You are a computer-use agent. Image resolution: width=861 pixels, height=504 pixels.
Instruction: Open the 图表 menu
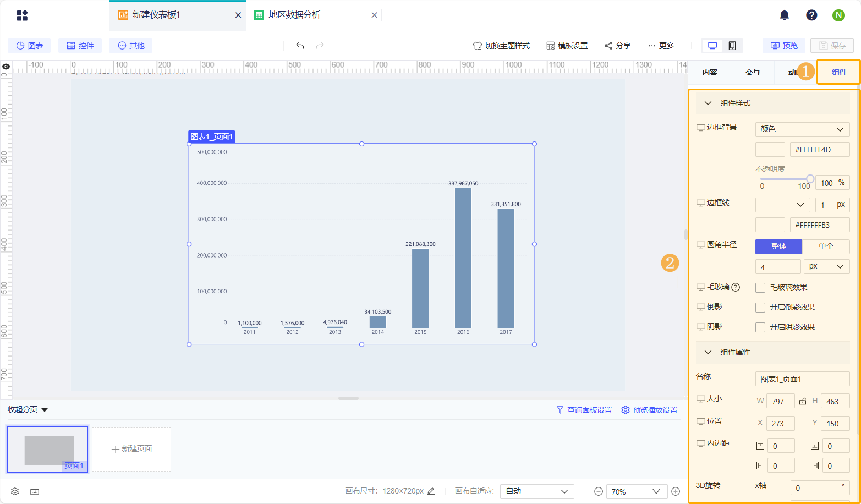[29, 46]
